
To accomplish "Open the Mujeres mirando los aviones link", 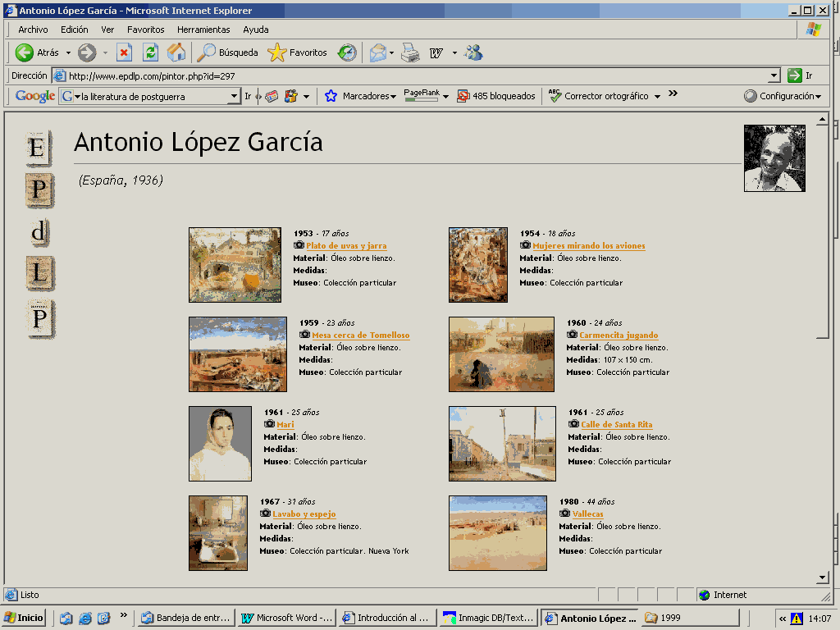I will pyautogui.click(x=589, y=245).
